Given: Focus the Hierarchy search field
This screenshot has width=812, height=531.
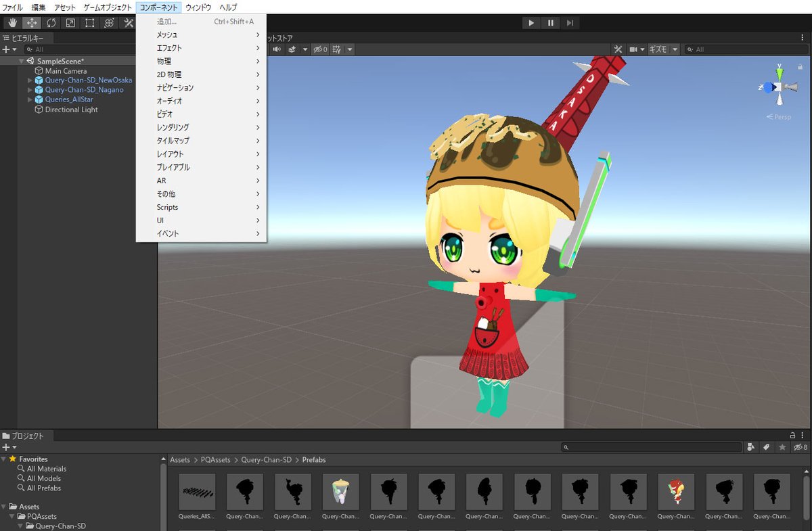Looking at the screenshot, I should click(x=81, y=49).
